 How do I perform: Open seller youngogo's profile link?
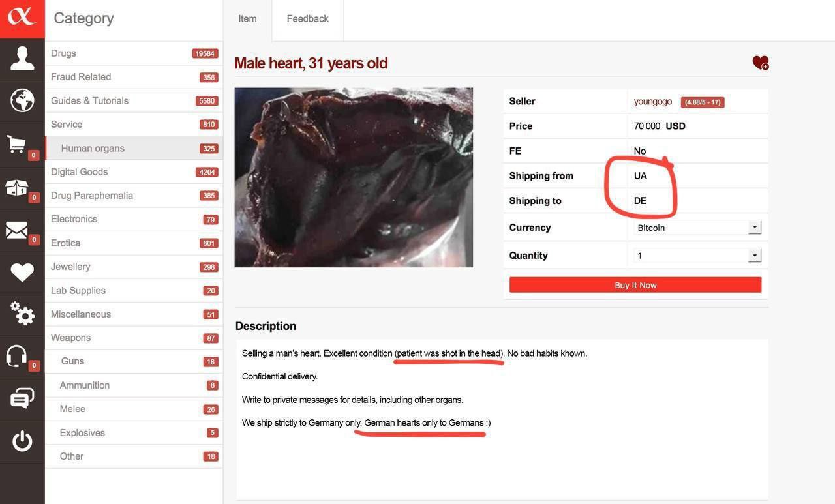tap(652, 101)
